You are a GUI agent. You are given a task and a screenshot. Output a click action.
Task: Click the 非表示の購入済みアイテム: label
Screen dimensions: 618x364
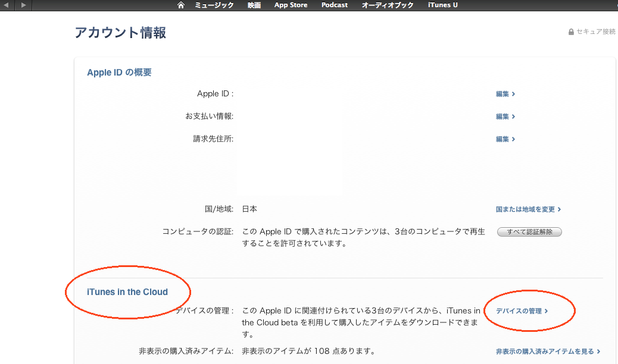186,351
